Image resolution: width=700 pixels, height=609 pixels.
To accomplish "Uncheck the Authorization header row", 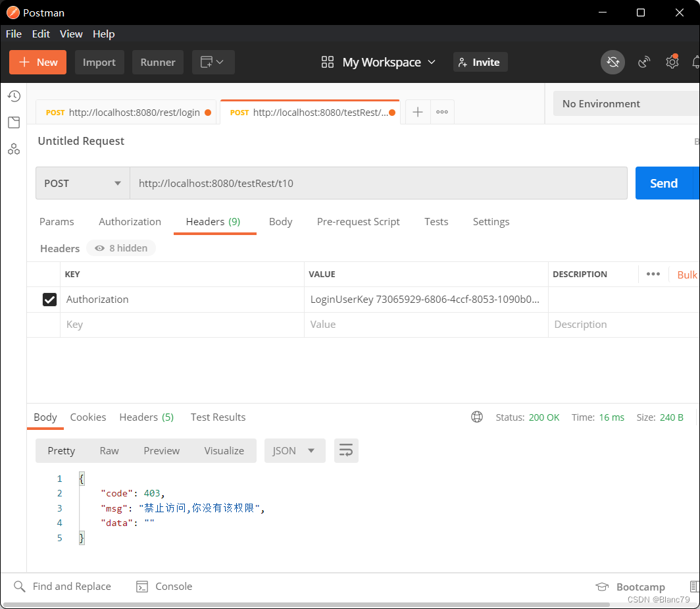I will click(50, 299).
